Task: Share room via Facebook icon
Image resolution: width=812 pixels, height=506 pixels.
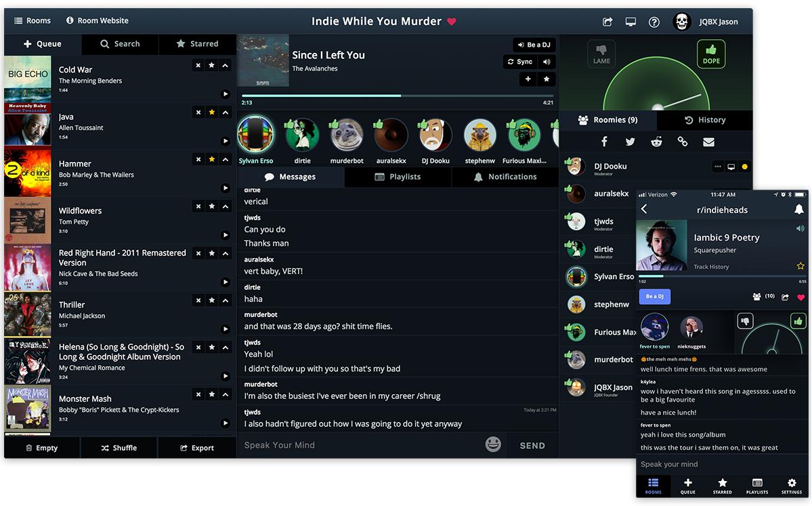Action: [x=604, y=142]
